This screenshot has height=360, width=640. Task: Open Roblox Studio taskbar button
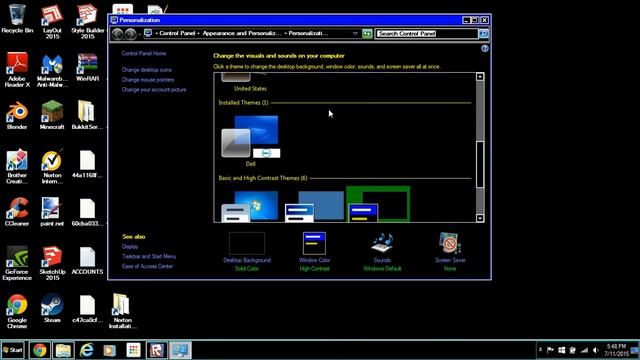tap(157, 350)
